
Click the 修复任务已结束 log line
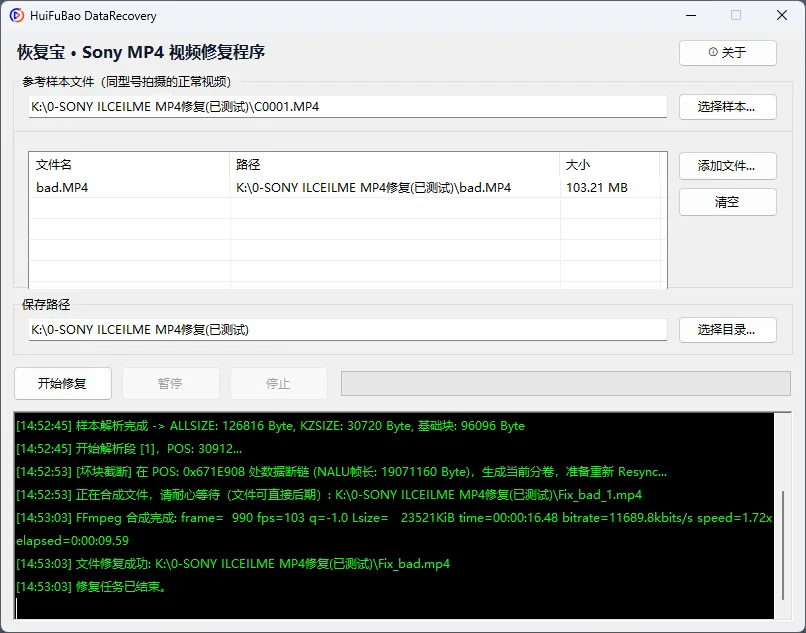[91, 587]
